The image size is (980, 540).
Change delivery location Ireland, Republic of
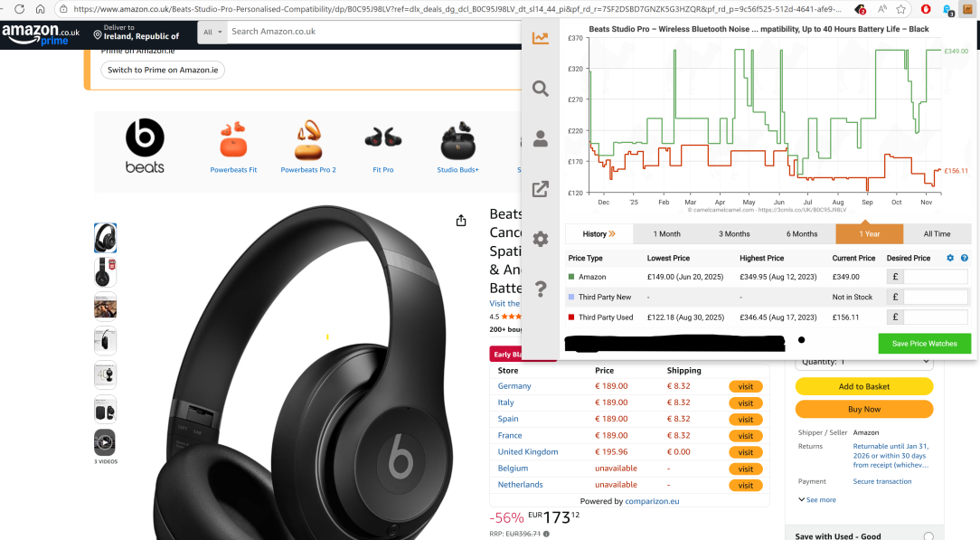137,33
